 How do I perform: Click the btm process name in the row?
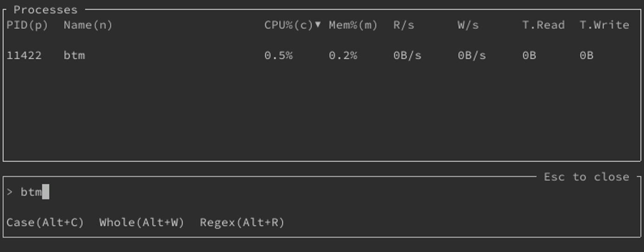74,56
